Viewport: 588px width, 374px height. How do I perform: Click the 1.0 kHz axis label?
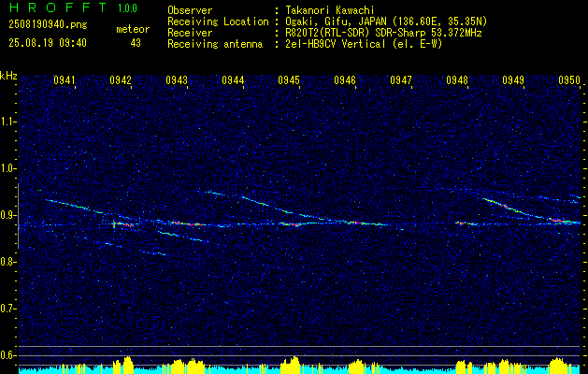pyautogui.click(x=7, y=168)
